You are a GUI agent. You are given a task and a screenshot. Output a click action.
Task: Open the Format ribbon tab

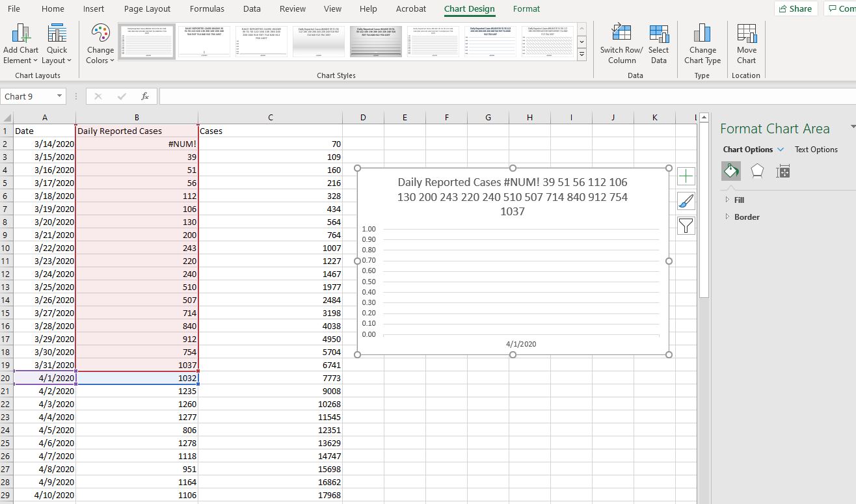point(526,8)
